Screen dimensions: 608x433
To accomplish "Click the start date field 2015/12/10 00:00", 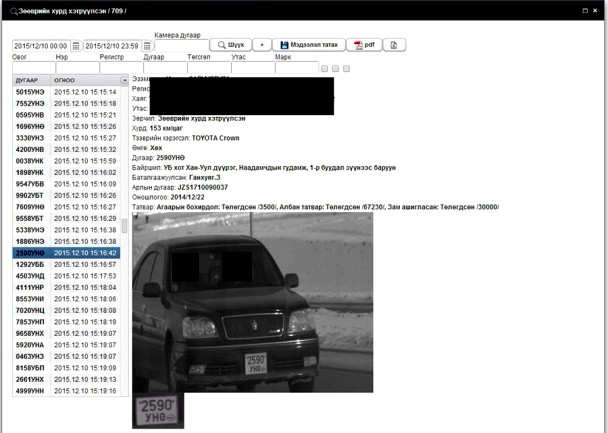I will [x=41, y=46].
